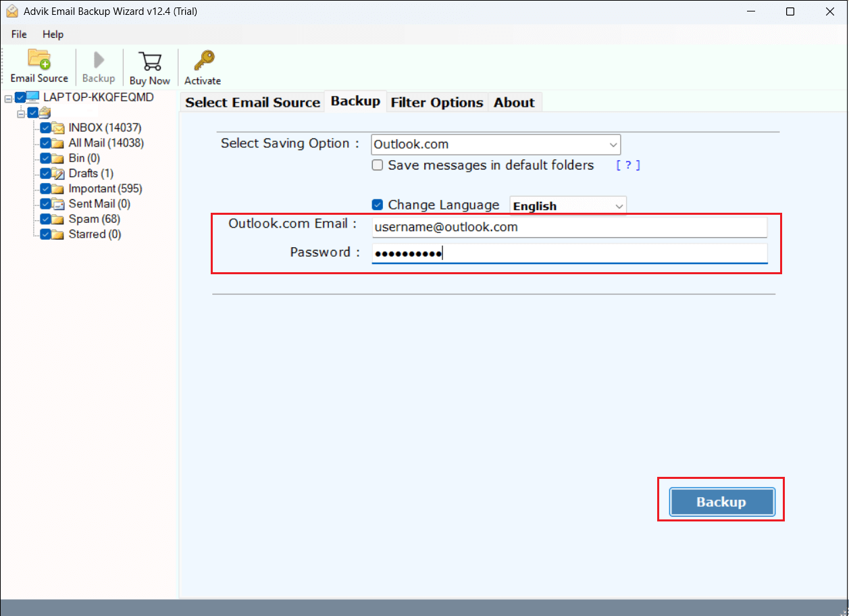Open the File menu
Screen dimensions: 849x616
click(18, 34)
